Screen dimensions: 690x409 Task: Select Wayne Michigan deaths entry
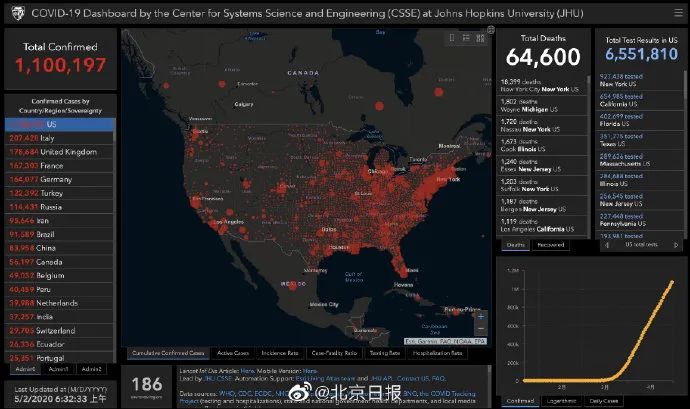click(x=542, y=106)
